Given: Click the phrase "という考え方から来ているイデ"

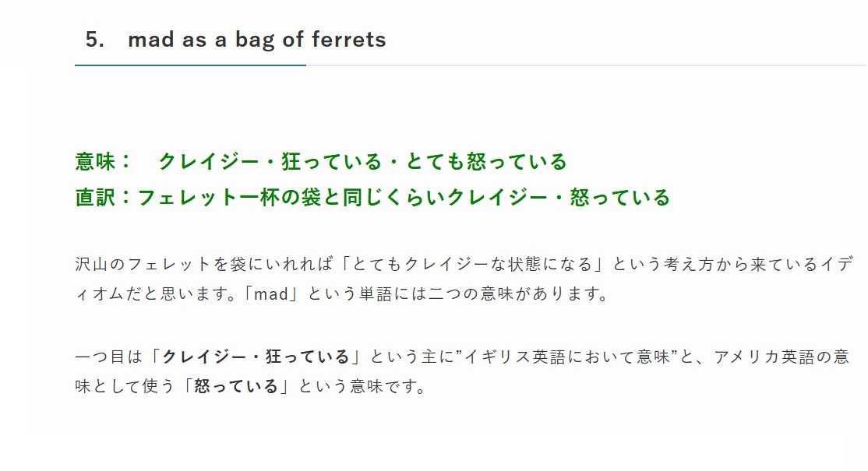Looking at the screenshot, I should tap(732, 264).
